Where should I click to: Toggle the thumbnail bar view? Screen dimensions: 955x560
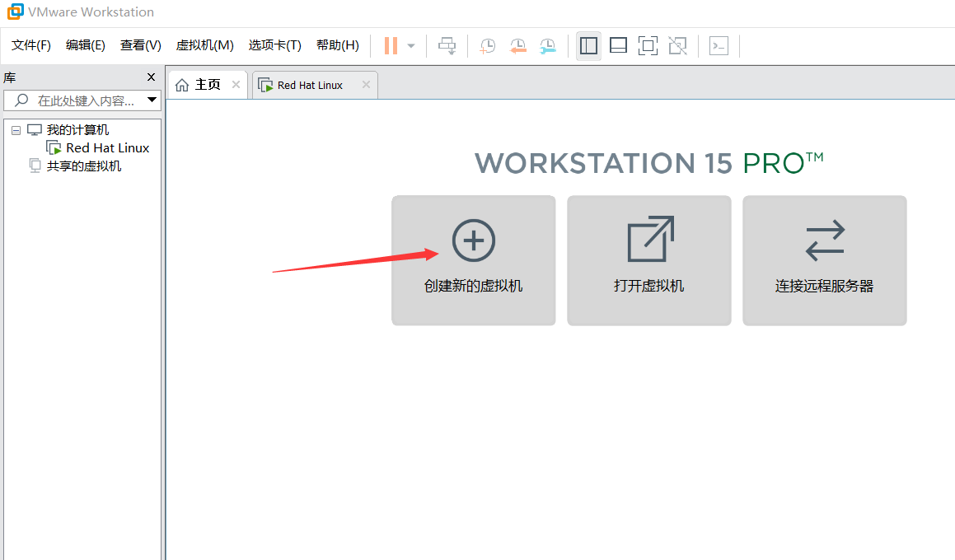click(x=618, y=45)
